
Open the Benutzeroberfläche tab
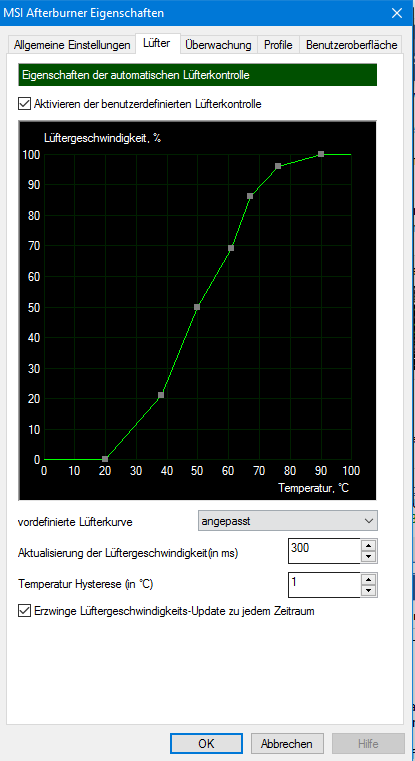pos(351,45)
